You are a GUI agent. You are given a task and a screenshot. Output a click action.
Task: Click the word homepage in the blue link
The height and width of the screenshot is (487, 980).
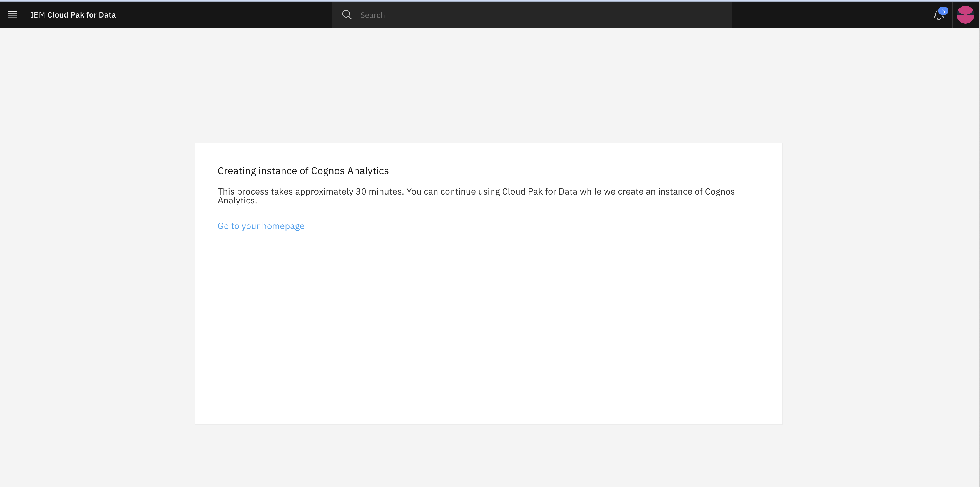coord(283,226)
